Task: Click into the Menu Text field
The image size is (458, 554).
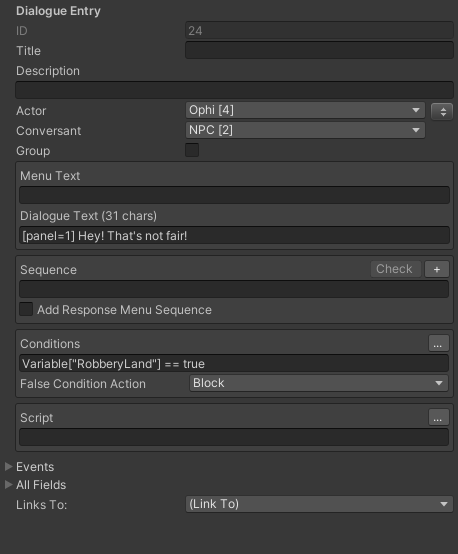Action: point(234,195)
